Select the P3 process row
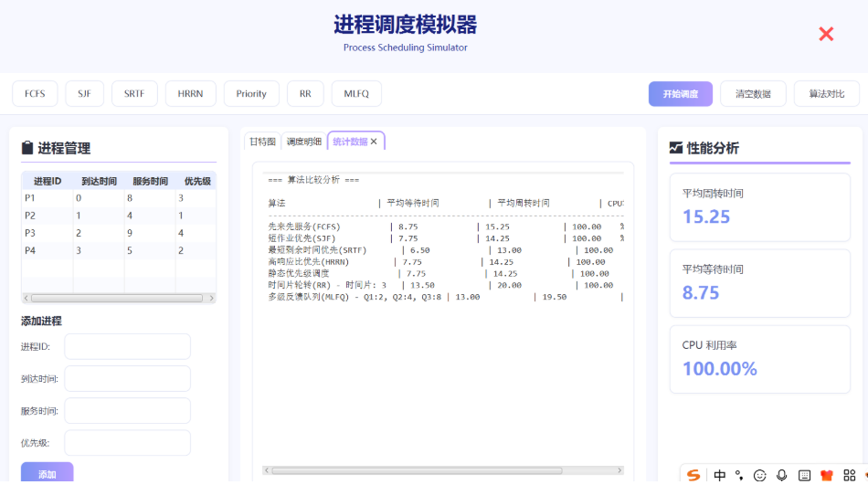 (119, 233)
